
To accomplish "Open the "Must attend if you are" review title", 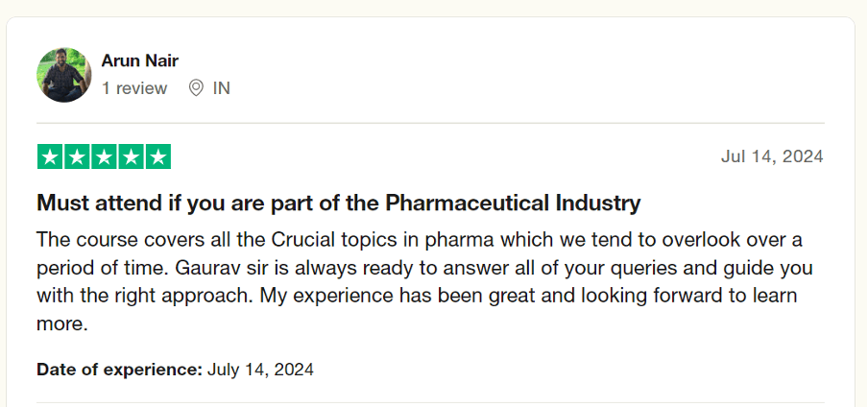I will [x=146, y=203].
